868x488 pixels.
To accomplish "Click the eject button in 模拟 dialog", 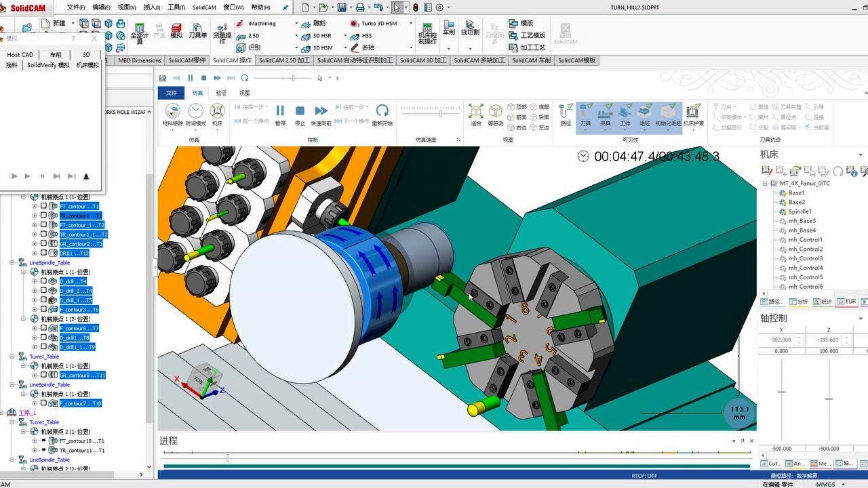I will pyautogui.click(x=86, y=176).
